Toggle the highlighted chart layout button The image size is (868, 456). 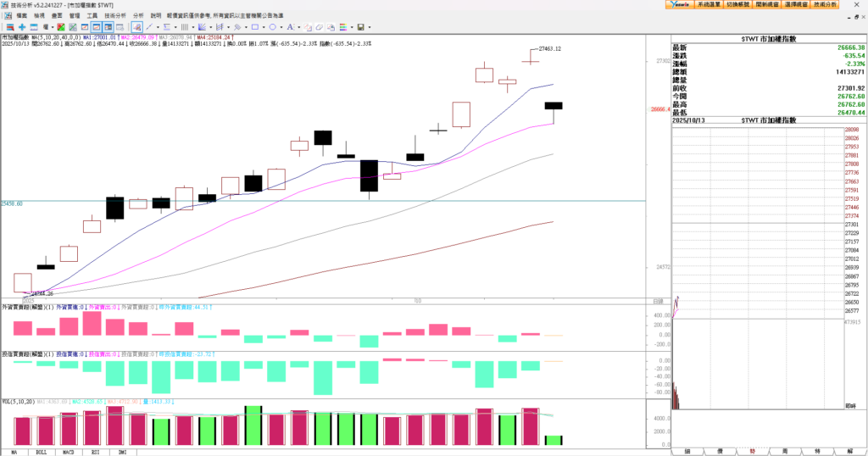97,27
